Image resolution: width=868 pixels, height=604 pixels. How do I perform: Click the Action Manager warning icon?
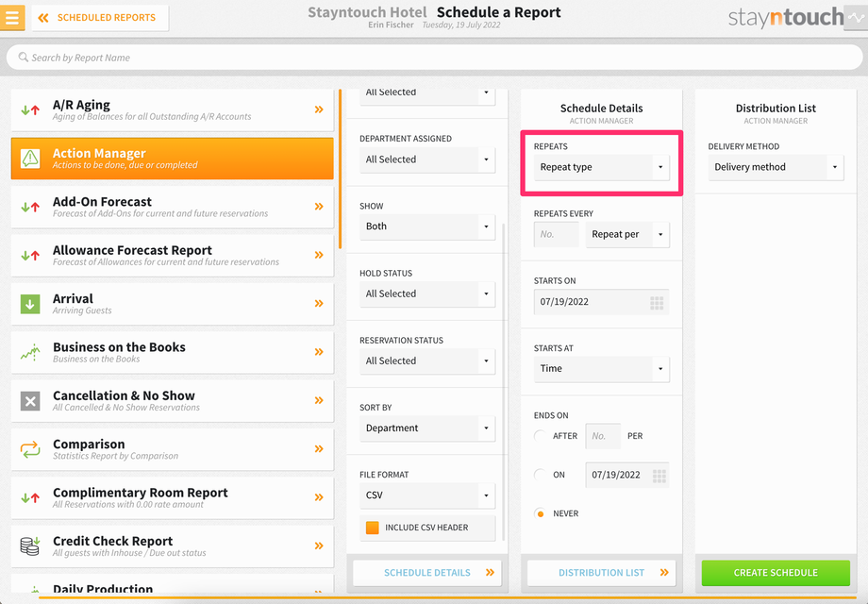tap(30, 159)
